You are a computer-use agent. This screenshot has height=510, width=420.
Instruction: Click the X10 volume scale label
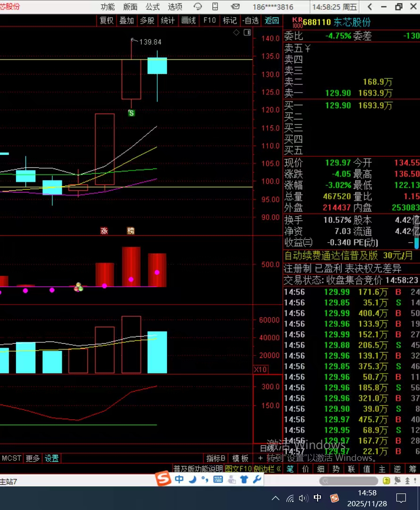(x=260, y=369)
